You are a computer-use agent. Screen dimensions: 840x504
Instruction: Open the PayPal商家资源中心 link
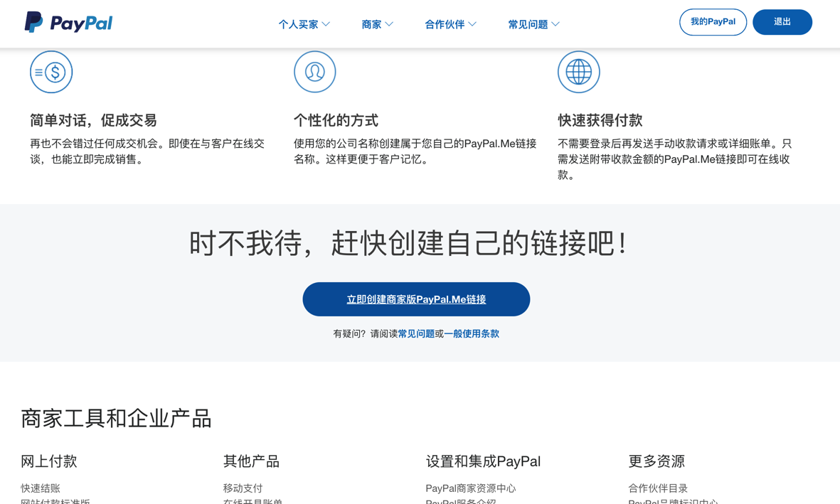(x=470, y=488)
